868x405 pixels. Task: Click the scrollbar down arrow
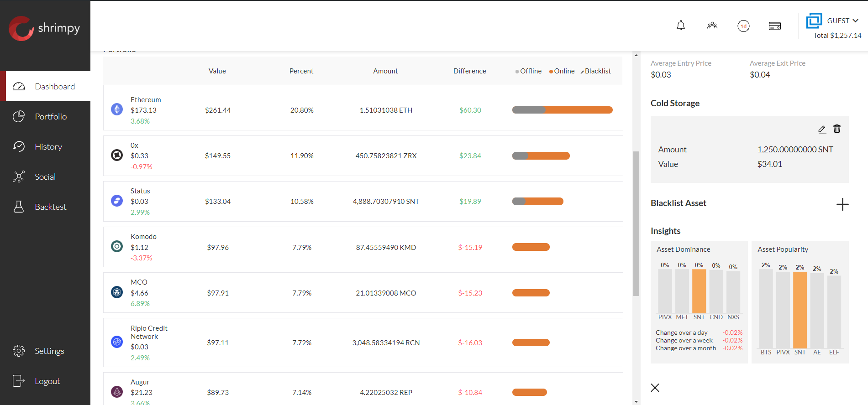coord(636,402)
